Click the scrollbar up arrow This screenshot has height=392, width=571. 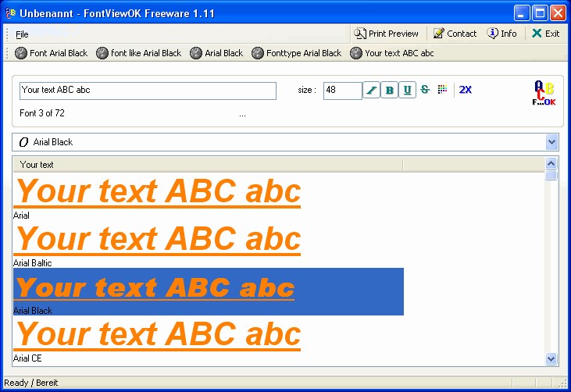[x=551, y=164]
